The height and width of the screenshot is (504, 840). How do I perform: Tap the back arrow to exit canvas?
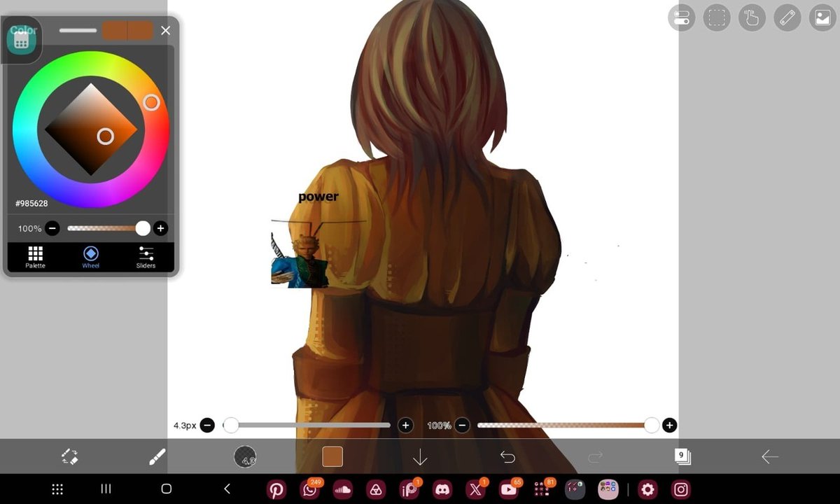coord(770,457)
